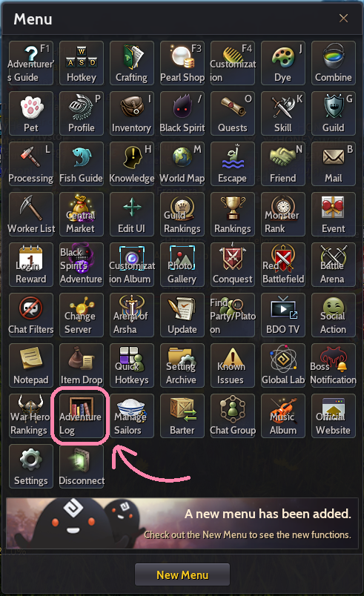Open the Adventure Log menu icon
The height and width of the screenshot is (596, 364).
[82, 416]
